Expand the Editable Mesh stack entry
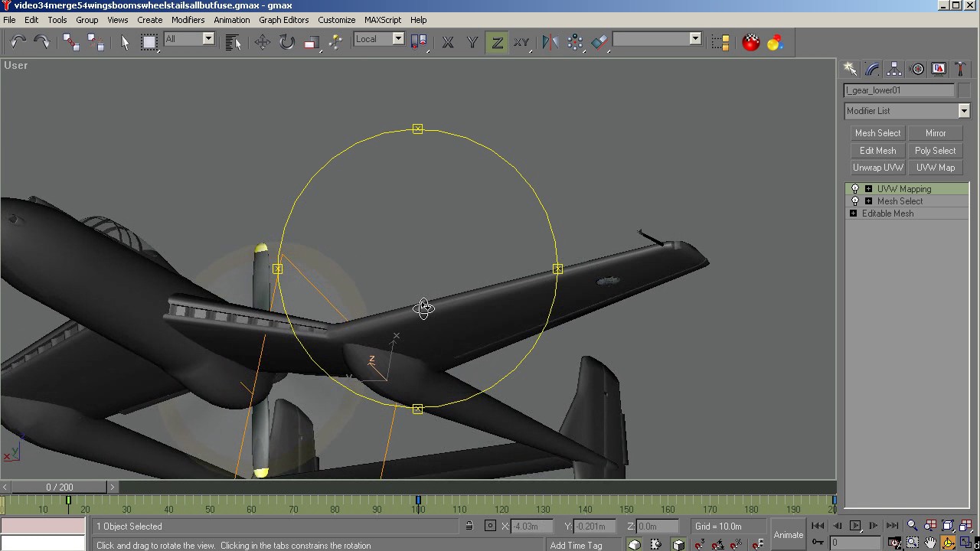 853,214
